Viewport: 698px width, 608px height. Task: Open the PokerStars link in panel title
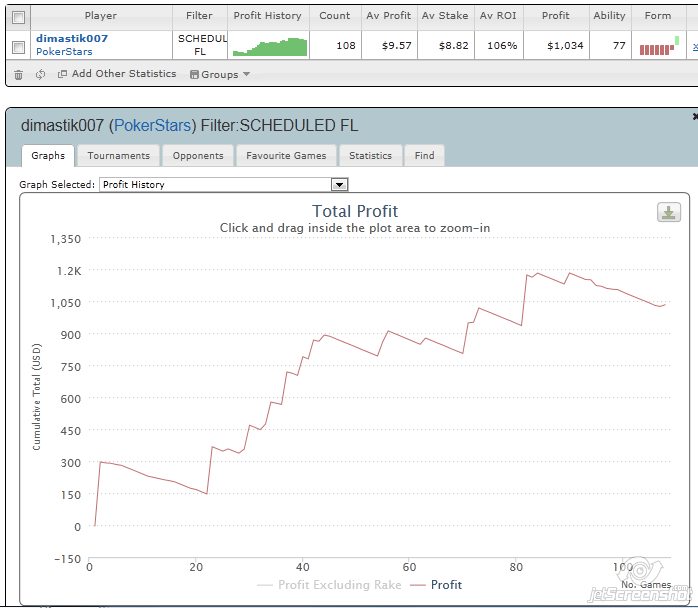[x=157, y=126]
